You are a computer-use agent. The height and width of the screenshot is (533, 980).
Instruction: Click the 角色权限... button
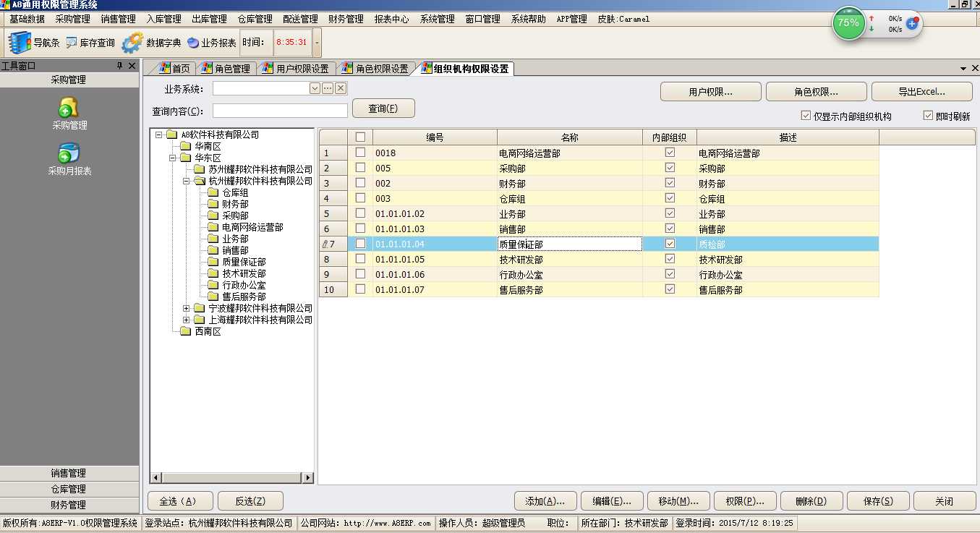816,92
